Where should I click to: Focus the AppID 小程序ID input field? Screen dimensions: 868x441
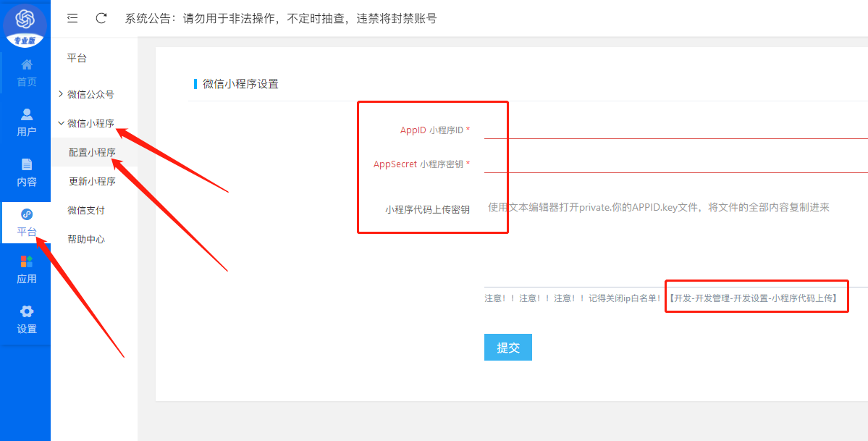click(676, 130)
